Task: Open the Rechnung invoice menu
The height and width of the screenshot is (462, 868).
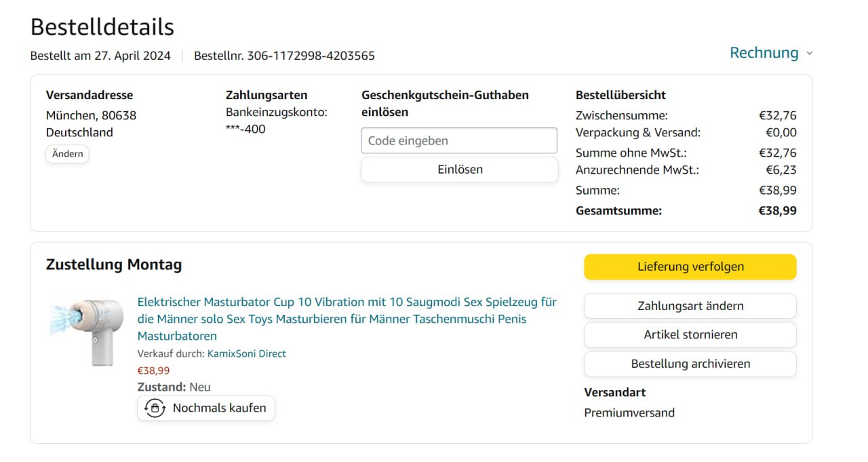Action: coord(764,53)
